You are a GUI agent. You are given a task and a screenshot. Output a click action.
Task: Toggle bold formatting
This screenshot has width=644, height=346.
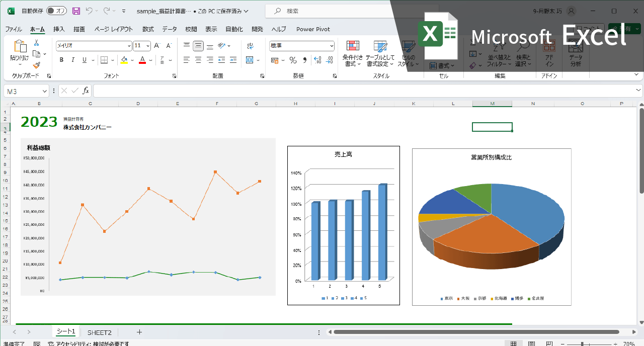click(x=61, y=60)
